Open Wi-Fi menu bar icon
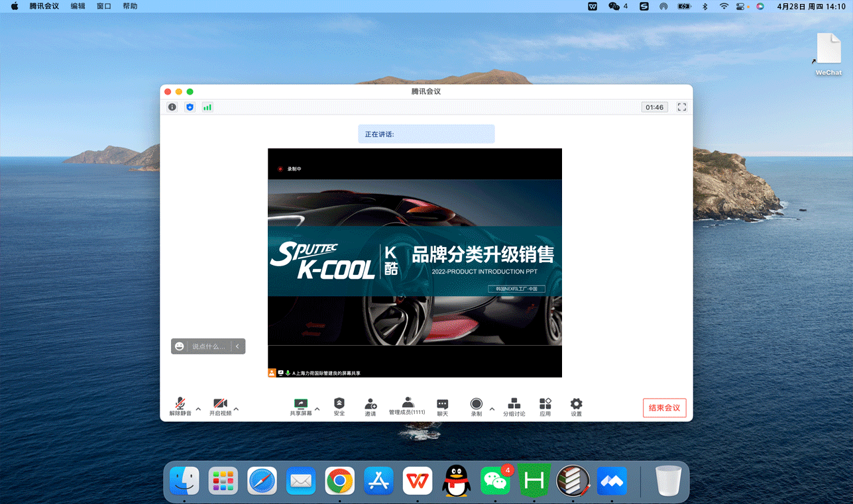Screen dimensions: 853x504 [x=724, y=6]
